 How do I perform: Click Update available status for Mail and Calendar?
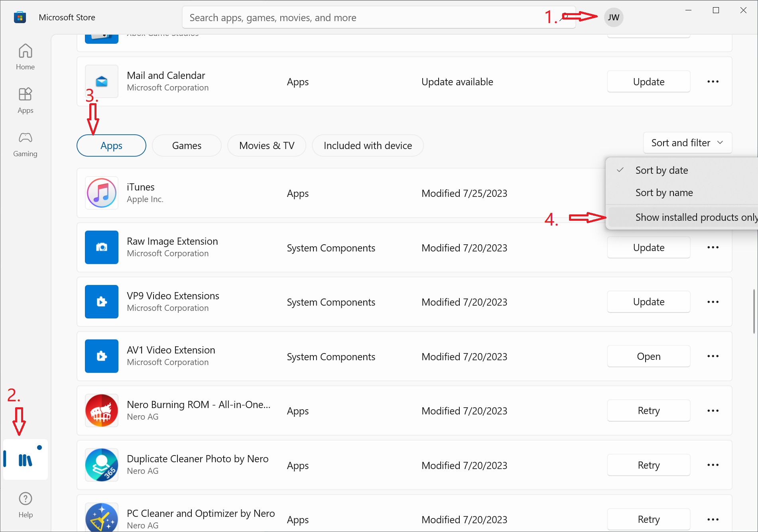click(x=457, y=82)
